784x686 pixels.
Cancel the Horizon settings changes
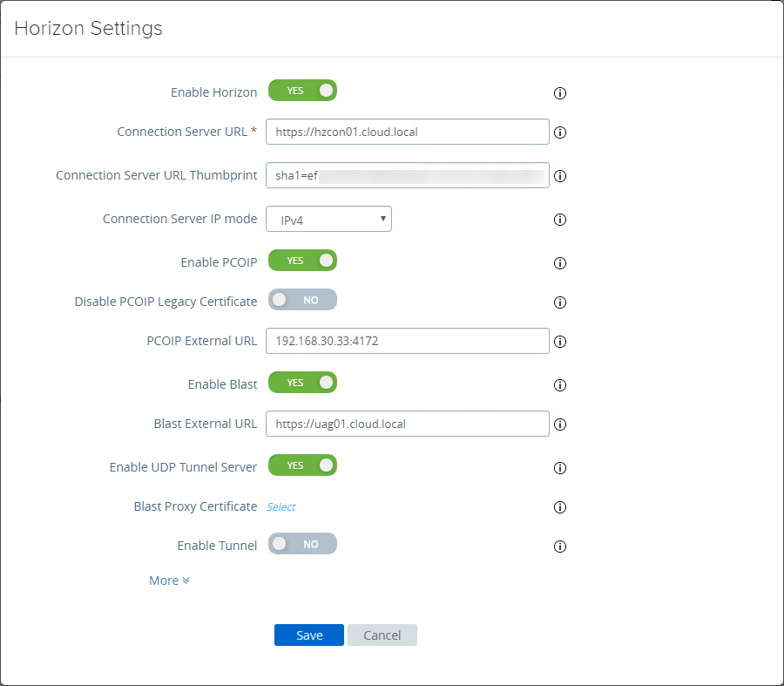point(382,635)
